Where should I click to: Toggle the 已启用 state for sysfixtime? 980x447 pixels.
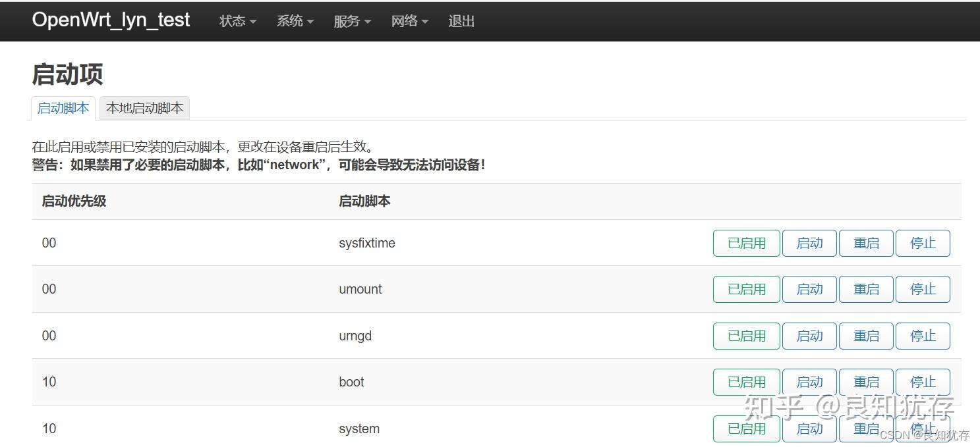click(x=745, y=243)
